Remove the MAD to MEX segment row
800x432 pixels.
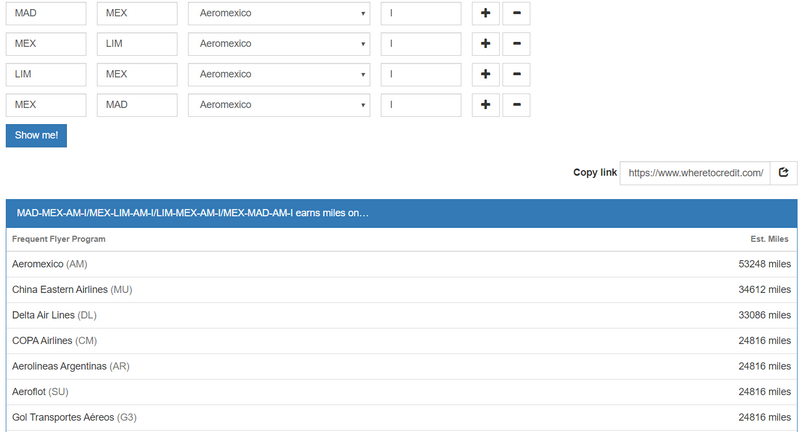tap(516, 13)
